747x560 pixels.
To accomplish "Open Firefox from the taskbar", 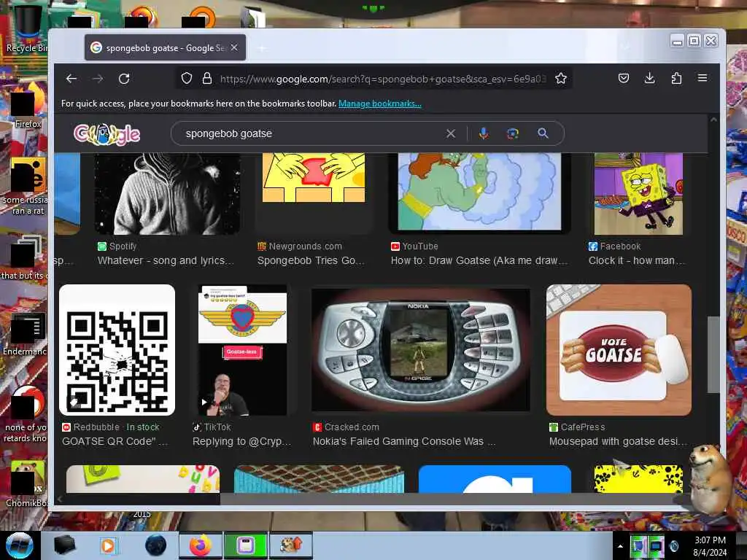I will pos(200,545).
